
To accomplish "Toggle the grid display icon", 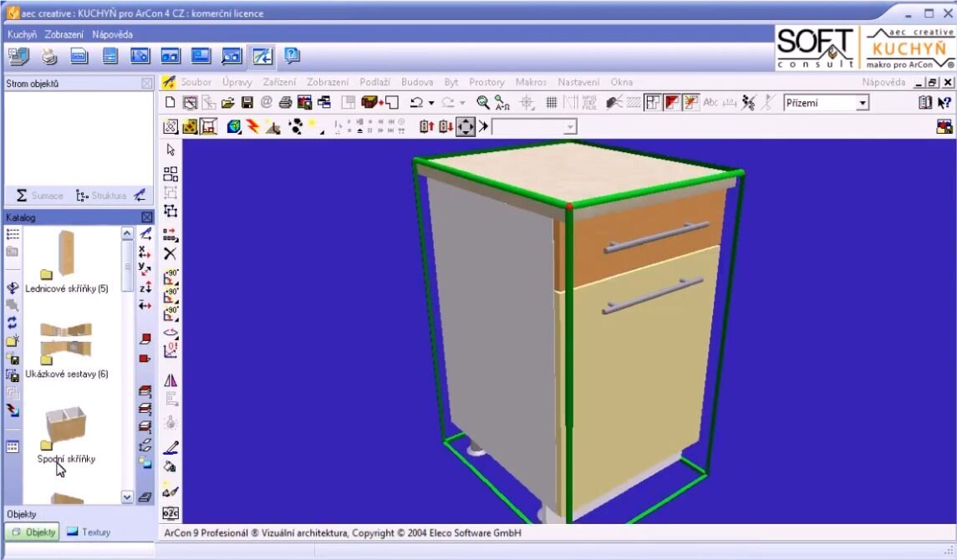I will pos(552,103).
